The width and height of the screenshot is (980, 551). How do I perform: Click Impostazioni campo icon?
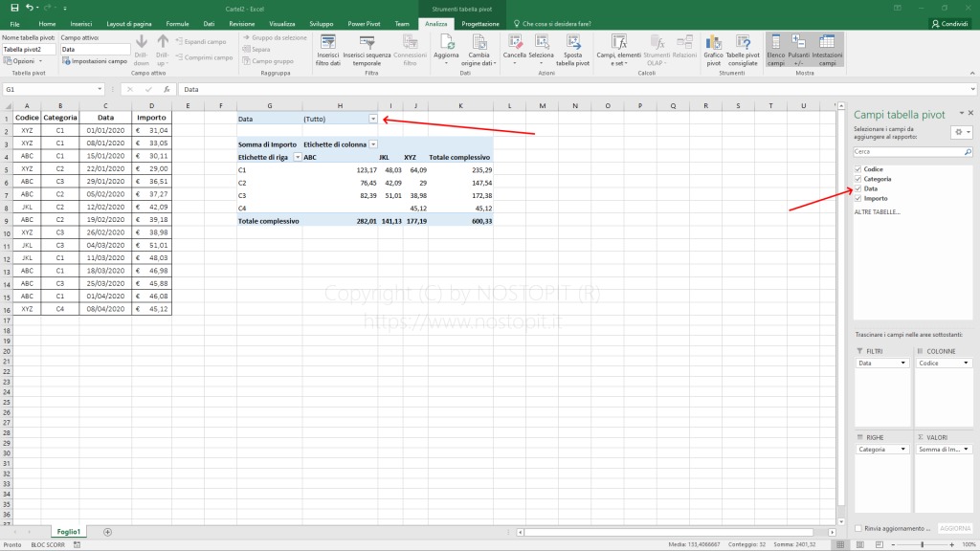(66, 61)
